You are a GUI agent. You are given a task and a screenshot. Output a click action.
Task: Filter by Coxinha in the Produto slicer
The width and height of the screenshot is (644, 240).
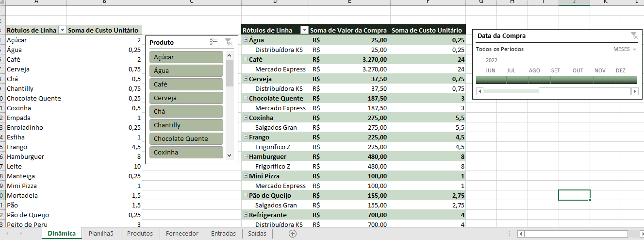(x=186, y=152)
